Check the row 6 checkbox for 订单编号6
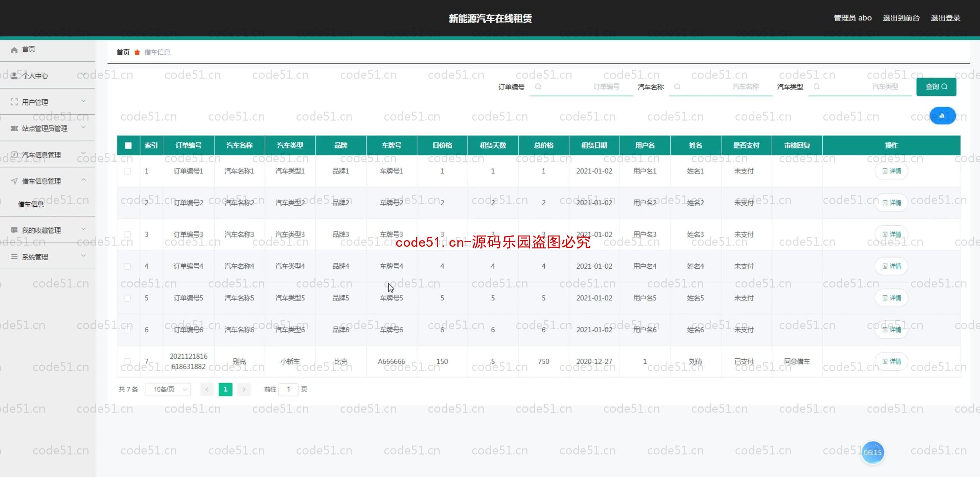 (x=128, y=330)
